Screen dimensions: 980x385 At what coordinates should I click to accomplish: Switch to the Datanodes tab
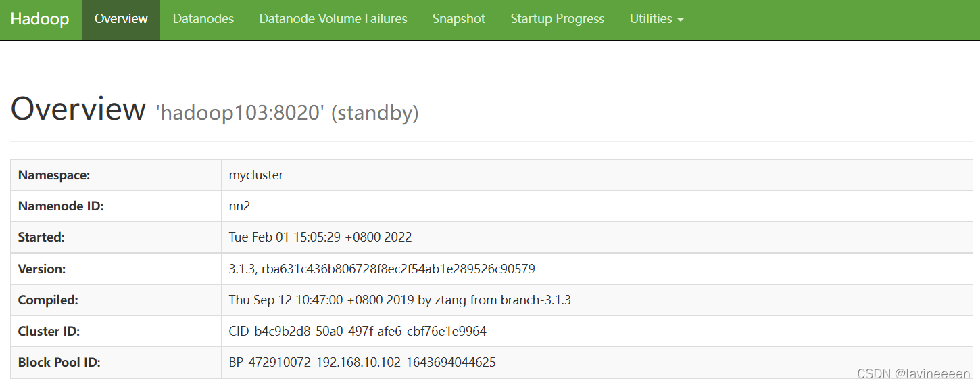tap(203, 20)
